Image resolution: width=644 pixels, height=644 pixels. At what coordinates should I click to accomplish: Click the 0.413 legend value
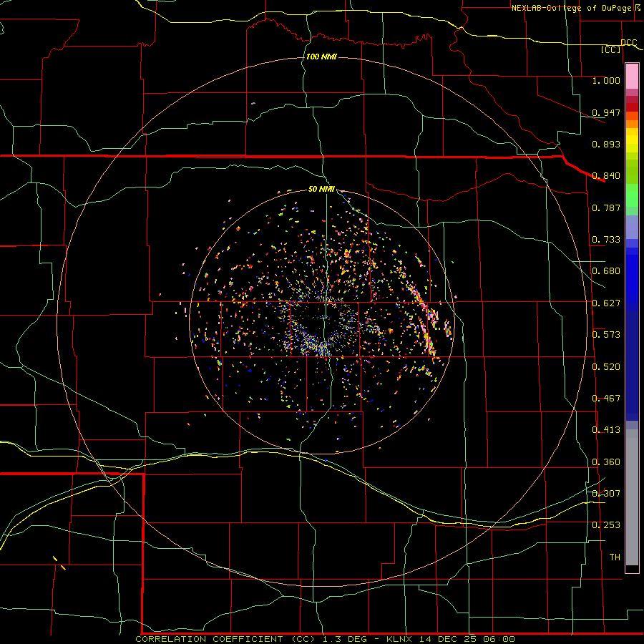click(x=606, y=430)
